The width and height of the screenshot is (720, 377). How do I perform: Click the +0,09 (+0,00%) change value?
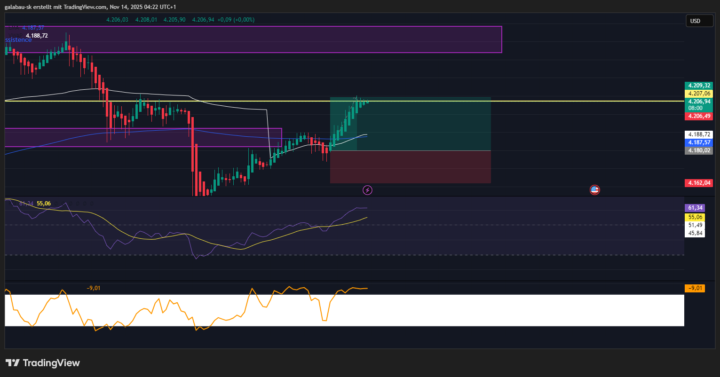click(236, 20)
